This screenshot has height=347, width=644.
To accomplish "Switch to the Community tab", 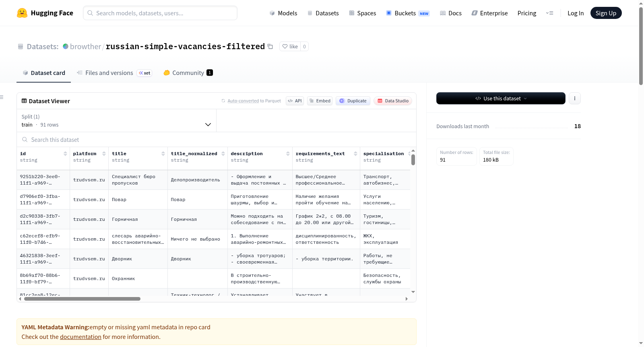I will coord(188,73).
